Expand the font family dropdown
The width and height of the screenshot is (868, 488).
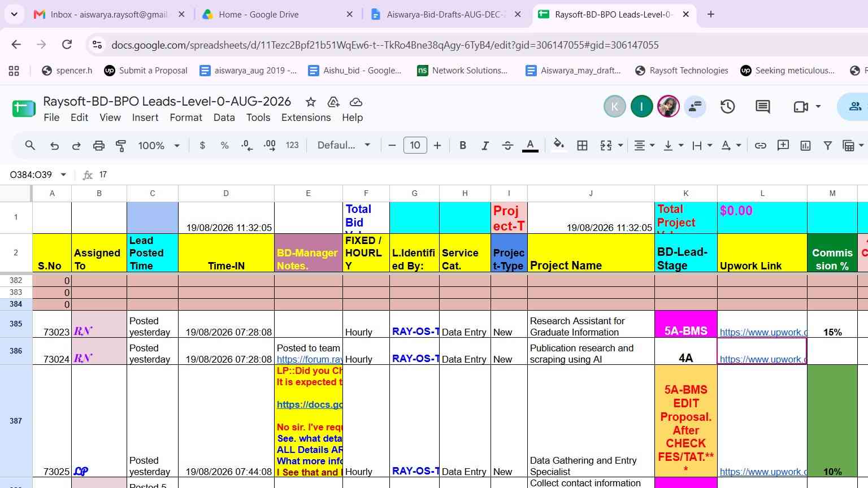point(344,146)
